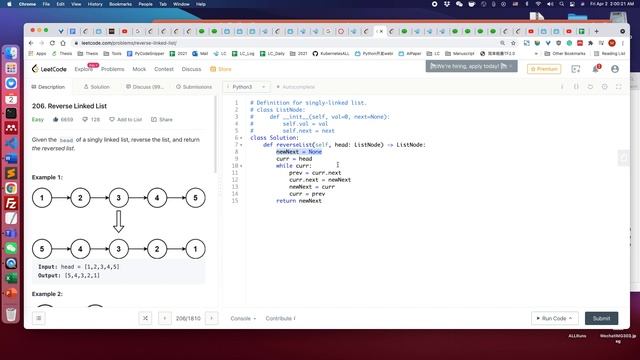The image size is (640, 360).
Task: Open the Other Bookmarks folder
Action: tap(565, 53)
